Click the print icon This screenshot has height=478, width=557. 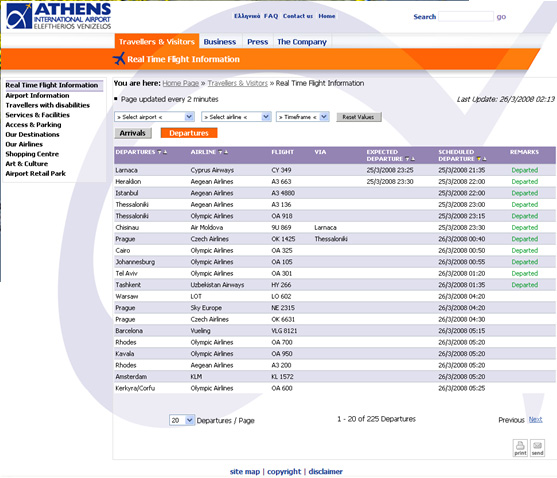pos(520,448)
